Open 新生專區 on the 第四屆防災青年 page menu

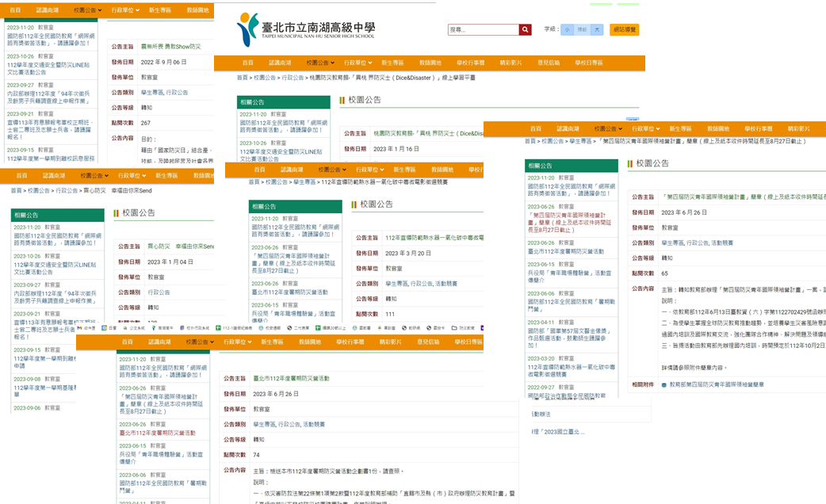click(x=681, y=128)
